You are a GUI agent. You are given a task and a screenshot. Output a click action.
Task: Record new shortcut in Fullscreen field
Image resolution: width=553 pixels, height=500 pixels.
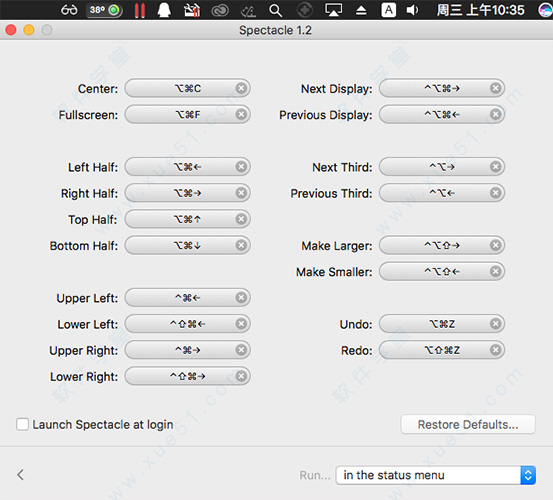pos(188,114)
